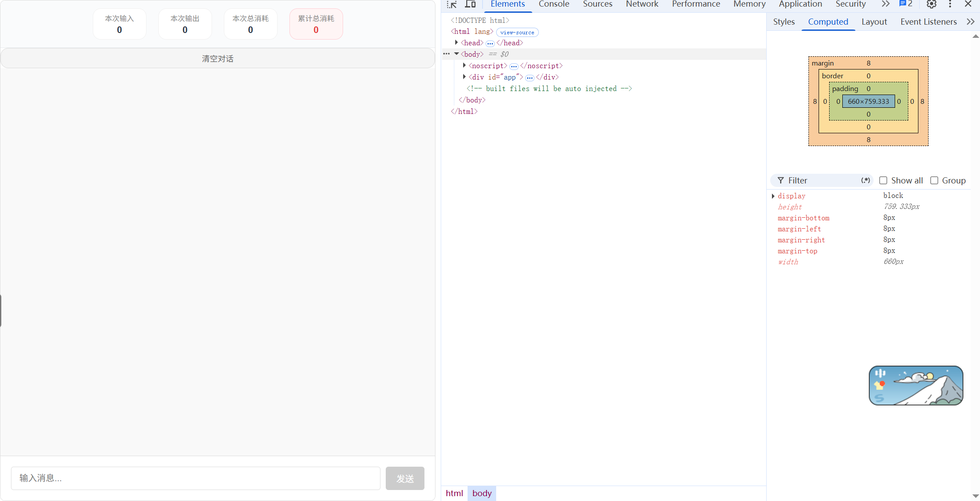
Task: Open DevTools settings gear
Action: [x=931, y=4]
